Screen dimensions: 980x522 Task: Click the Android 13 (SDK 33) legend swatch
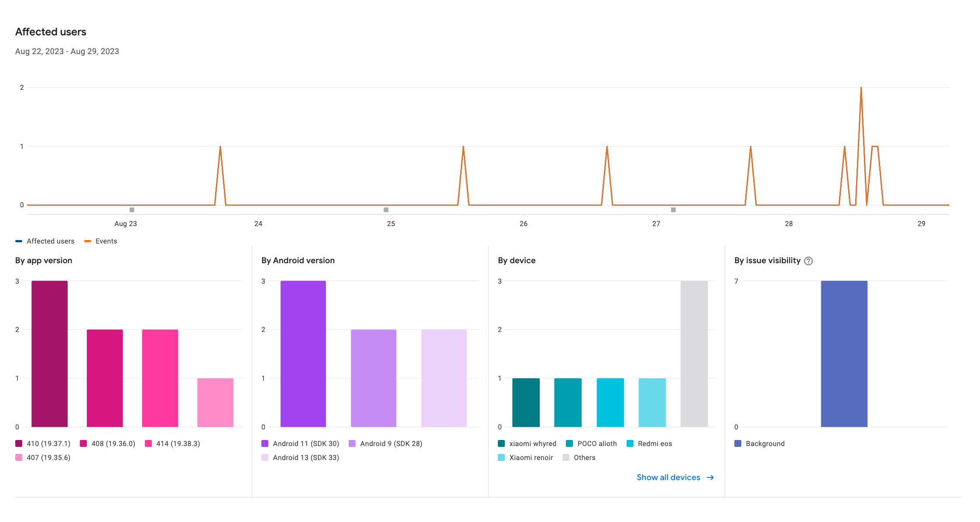(265, 458)
